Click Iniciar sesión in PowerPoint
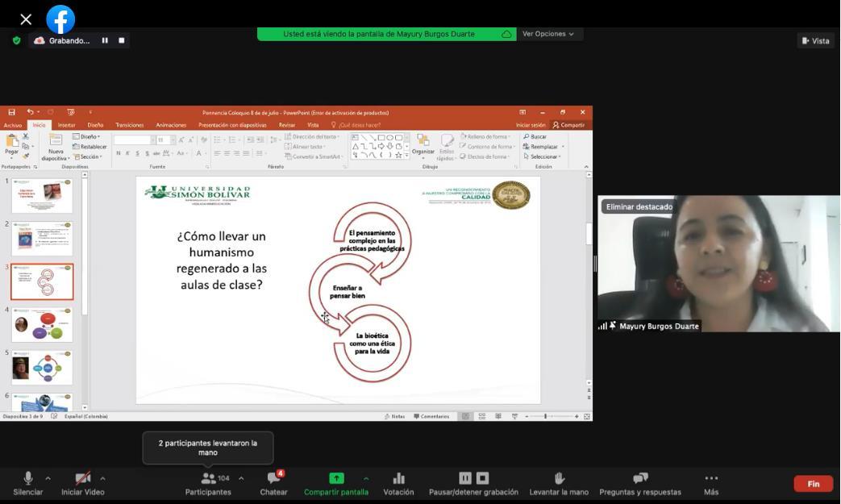841x504 pixels. coord(531,125)
